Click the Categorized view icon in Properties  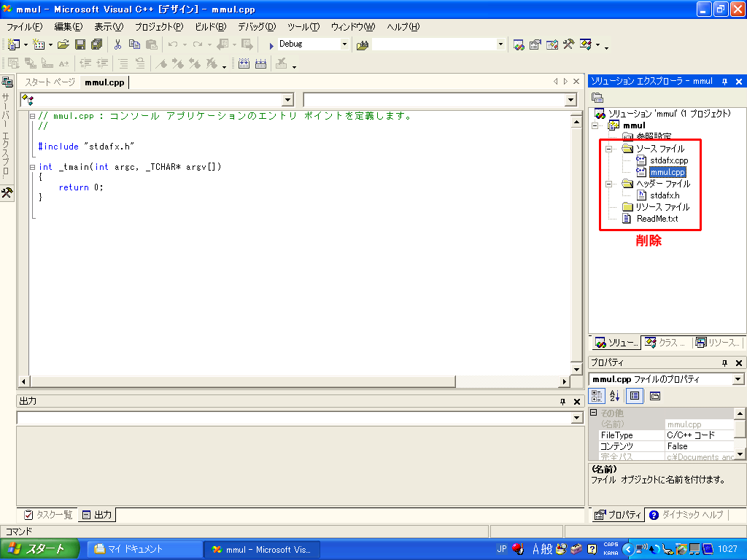click(597, 396)
